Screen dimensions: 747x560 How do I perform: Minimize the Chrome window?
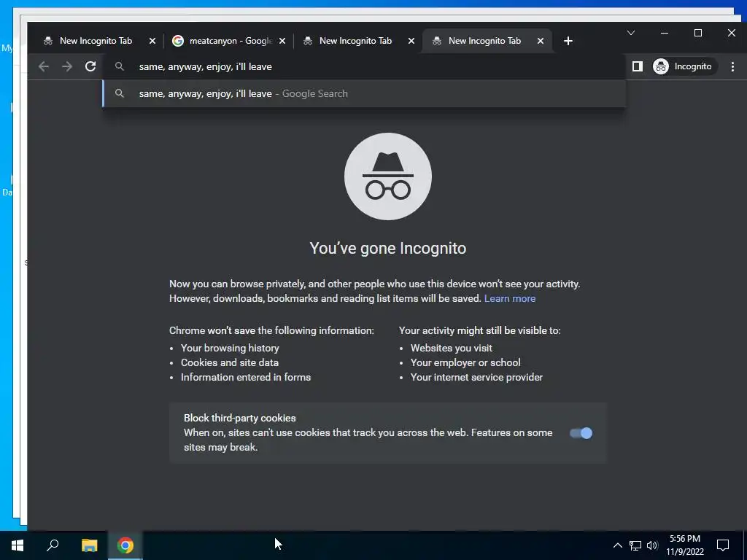tap(665, 33)
